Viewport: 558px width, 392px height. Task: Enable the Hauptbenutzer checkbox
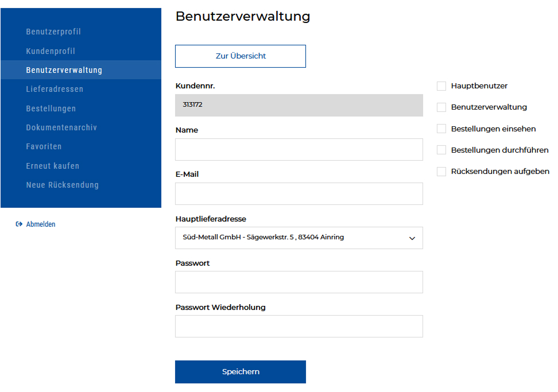[x=441, y=86]
